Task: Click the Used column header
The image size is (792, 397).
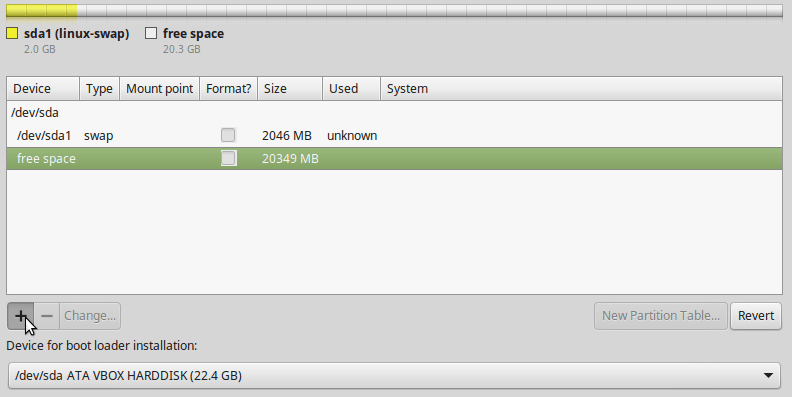Action: point(352,89)
